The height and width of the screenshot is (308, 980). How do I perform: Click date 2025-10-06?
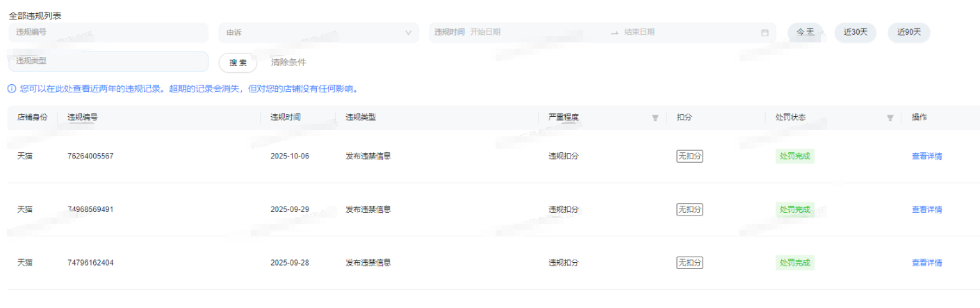(x=290, y=156)
